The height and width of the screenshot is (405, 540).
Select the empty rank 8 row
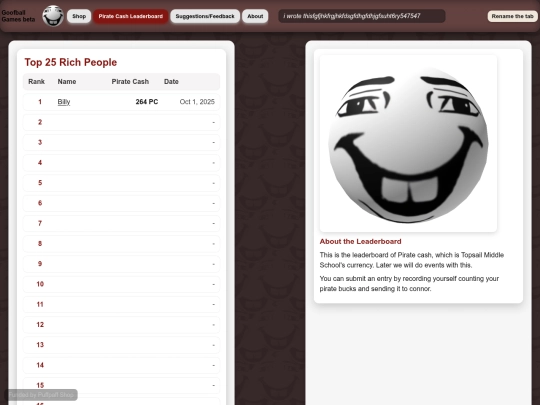pos(121,244)
